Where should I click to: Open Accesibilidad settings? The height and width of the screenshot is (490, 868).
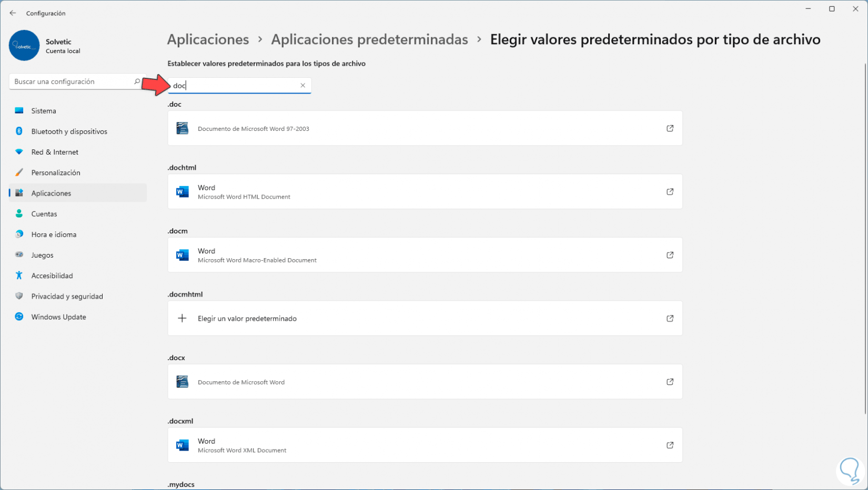[78, 275]
